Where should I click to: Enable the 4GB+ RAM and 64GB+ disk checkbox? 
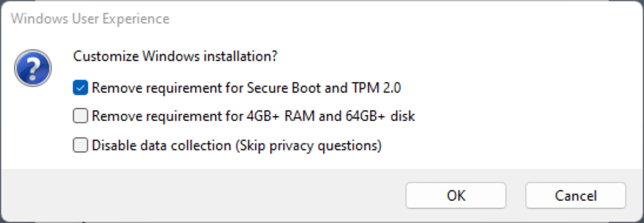pyautogui.click(x=80, y=116)
